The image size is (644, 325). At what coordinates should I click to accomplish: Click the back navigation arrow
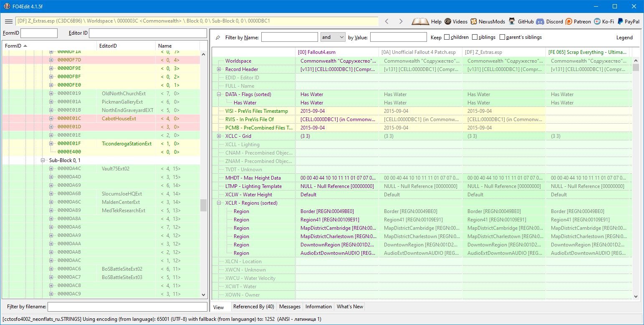point(387,21)
